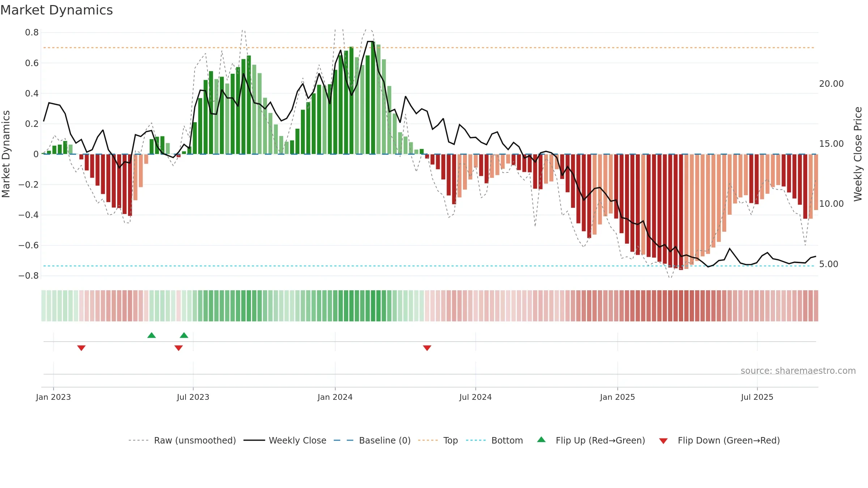Click the Market Dynamics chart title
868x488 pixels.
pyautogui.click(x=56, y=10)
